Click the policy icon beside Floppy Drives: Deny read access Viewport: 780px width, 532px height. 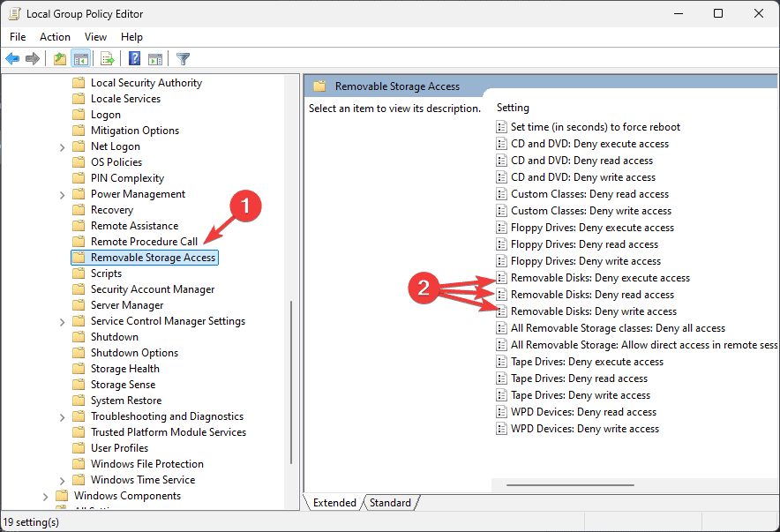(501, 244)
